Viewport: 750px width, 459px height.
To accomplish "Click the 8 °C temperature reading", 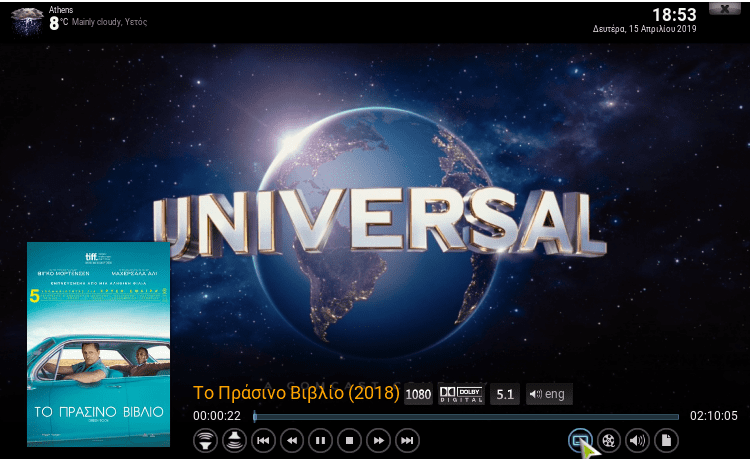I will 59,22.
